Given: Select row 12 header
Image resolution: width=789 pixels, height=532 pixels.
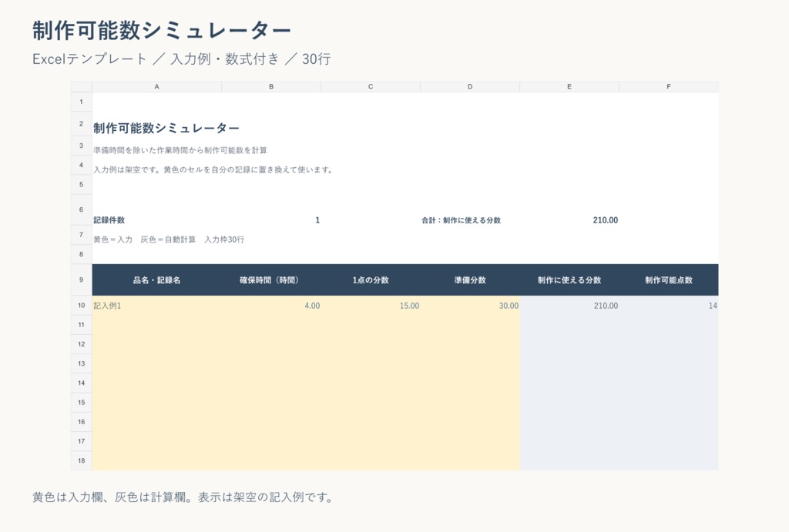Looking at the screenshot, I should 81,344.
